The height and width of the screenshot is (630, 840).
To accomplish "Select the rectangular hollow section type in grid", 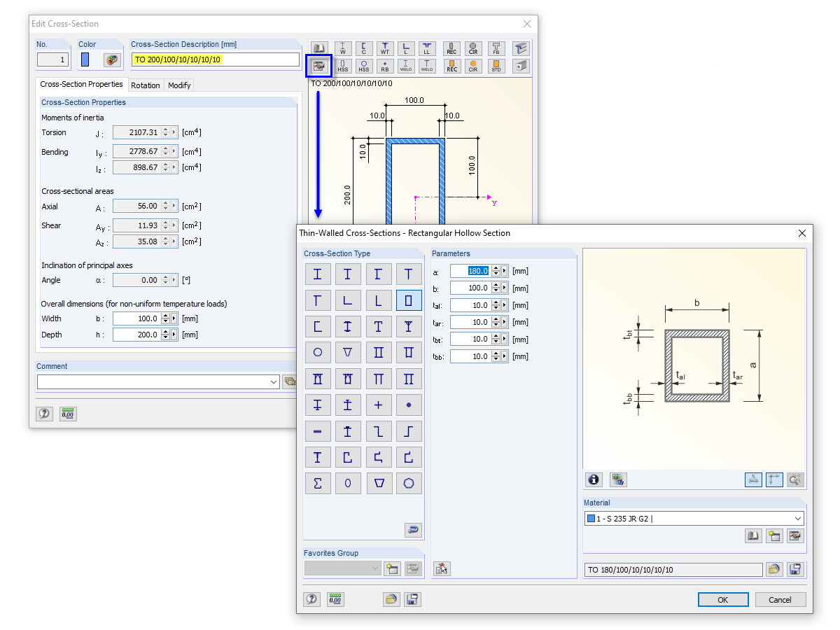I will [409, 300].
